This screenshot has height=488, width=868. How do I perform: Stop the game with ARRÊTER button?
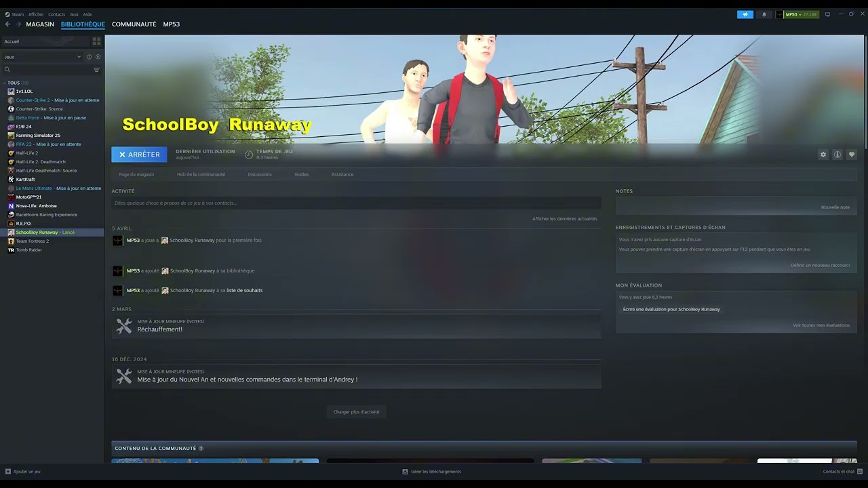click(x=139, y=155)
